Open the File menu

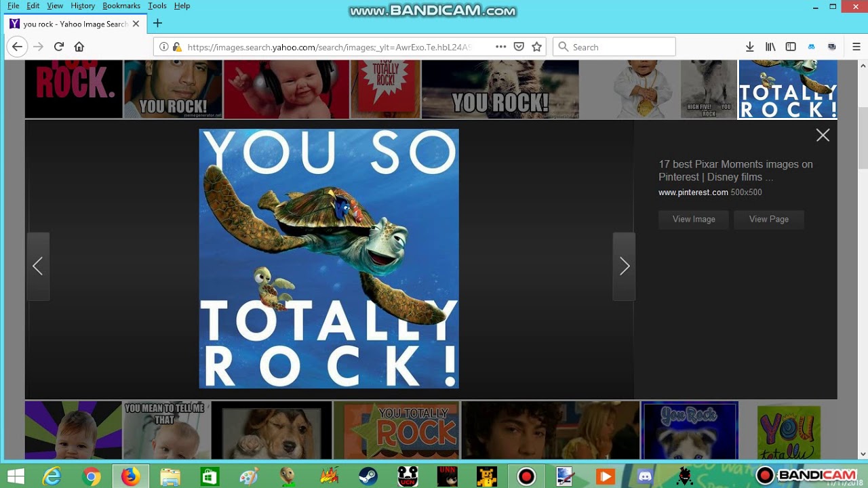(x=13, y=5)
